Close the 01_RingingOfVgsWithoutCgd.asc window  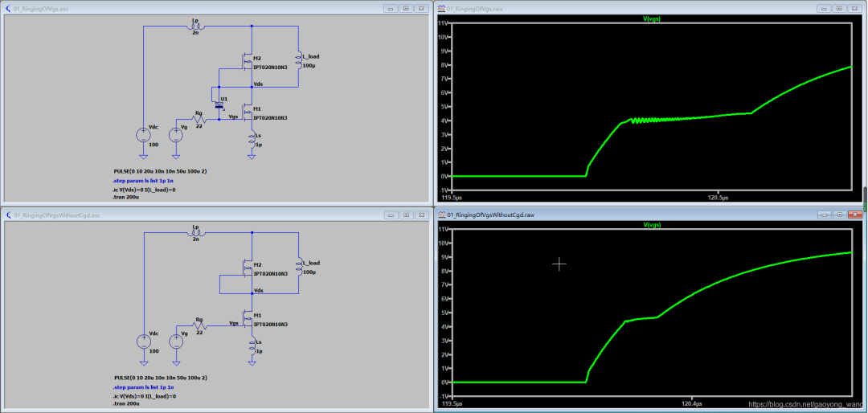pos(422,215)
